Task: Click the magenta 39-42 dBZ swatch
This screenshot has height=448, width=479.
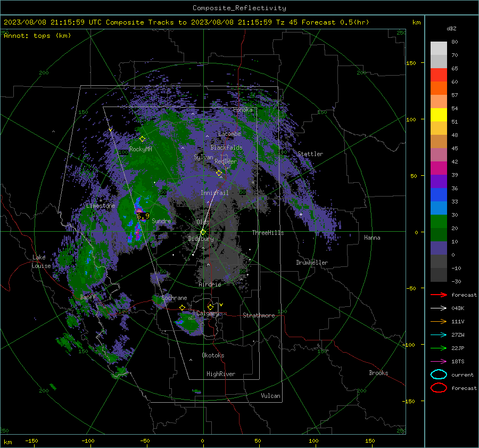Action: point(439,168)
